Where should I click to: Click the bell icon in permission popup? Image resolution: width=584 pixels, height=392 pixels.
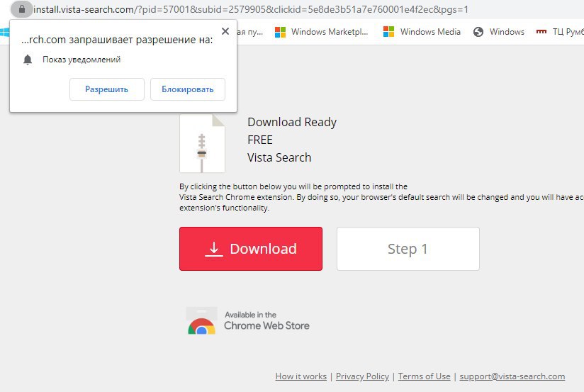28,60
